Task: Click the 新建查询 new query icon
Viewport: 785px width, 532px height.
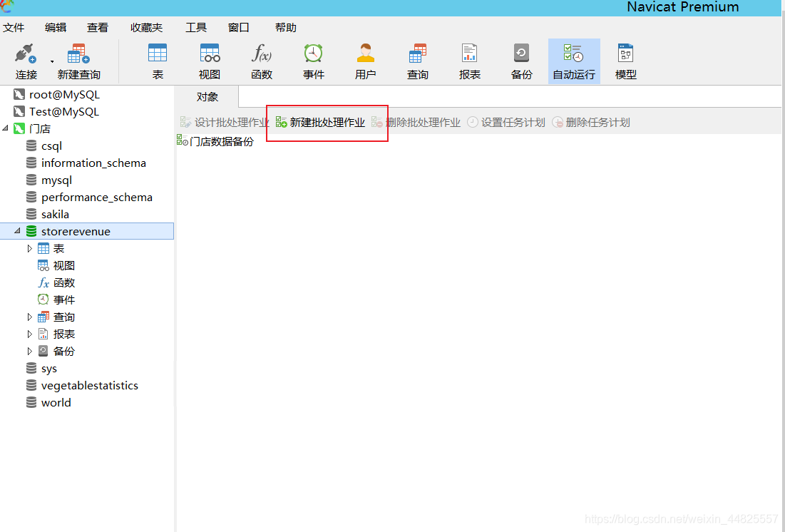Action: pos(78,54)
